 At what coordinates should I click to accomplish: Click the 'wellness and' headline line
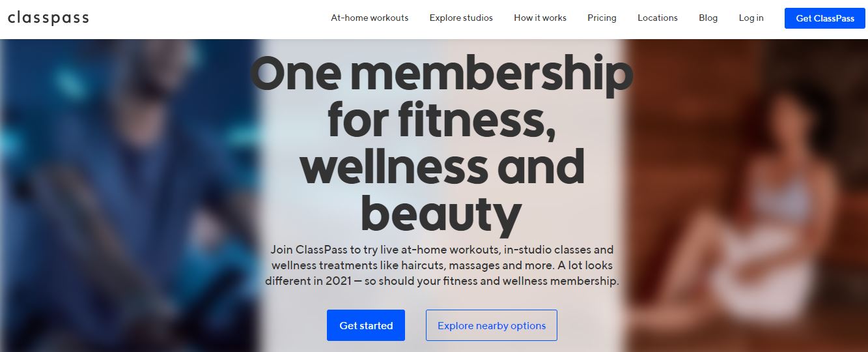(441, 168)
